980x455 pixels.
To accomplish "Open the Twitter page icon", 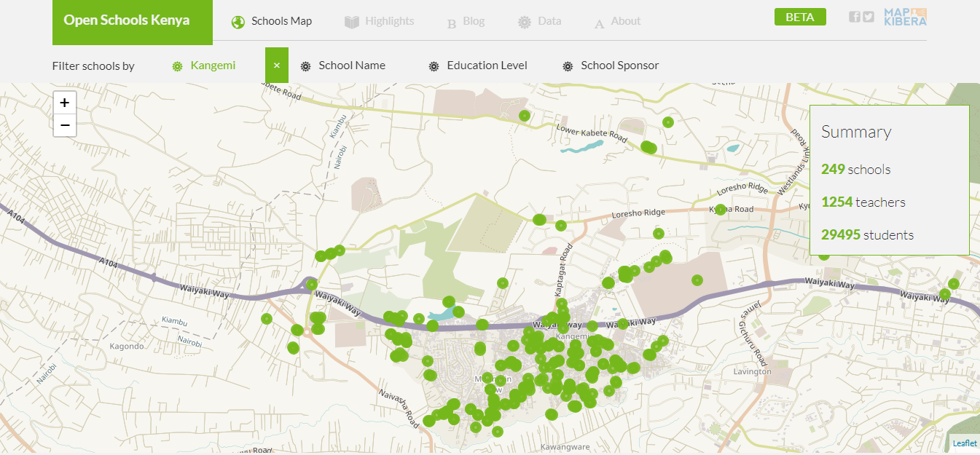I will [x=869, y=17].
